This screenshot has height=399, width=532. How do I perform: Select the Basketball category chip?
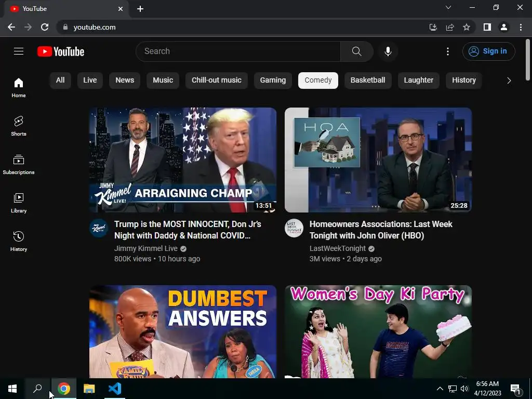(368, 81)
